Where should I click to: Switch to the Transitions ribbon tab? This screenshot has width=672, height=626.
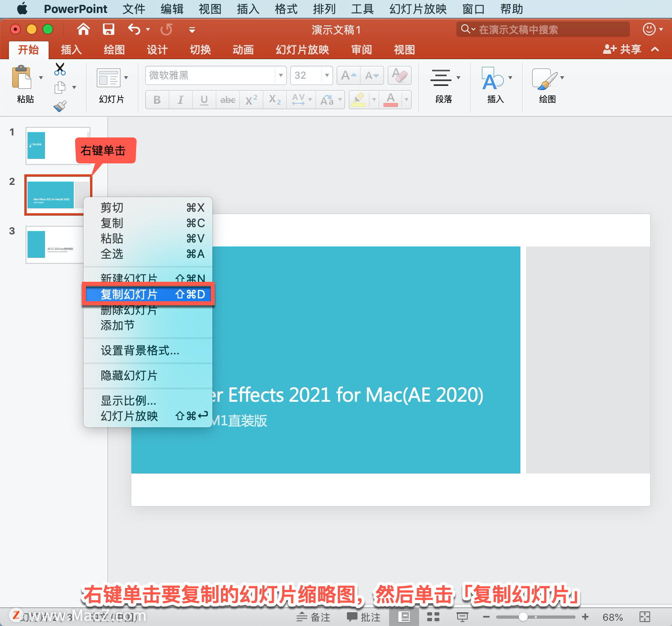[200, 50]
